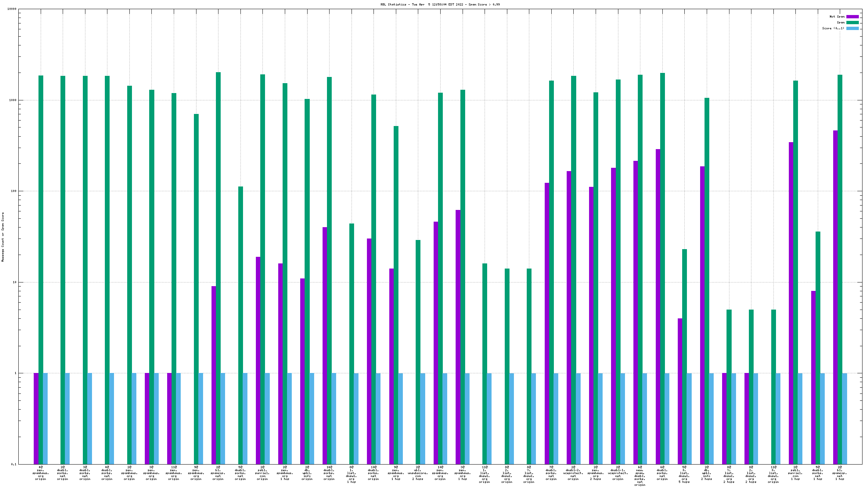The image size is (868, 488).
Task: Click the 10000 y-axis tick label
Action: (x=12, y=9)
